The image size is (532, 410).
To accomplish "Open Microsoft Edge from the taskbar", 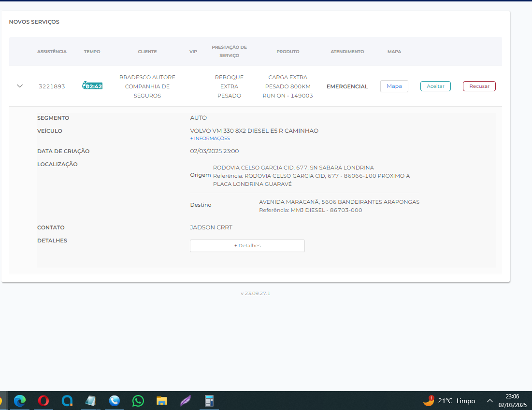I will (20, 401).
